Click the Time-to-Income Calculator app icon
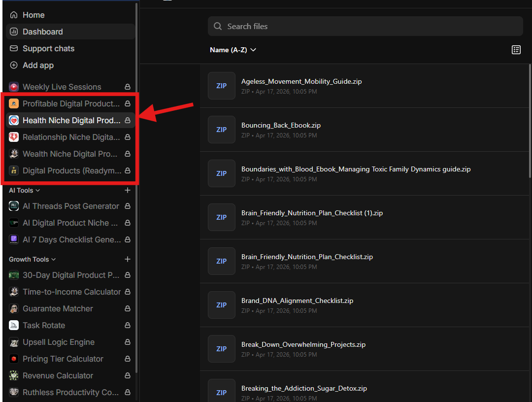532x402 pixels. pyautogui.click(x=14, y=292)
